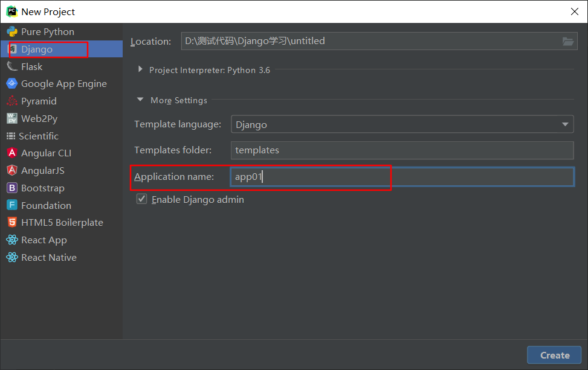The image size is (588, 370).
Task: Select the Bootstrap icon
Action: pos(12,188)
